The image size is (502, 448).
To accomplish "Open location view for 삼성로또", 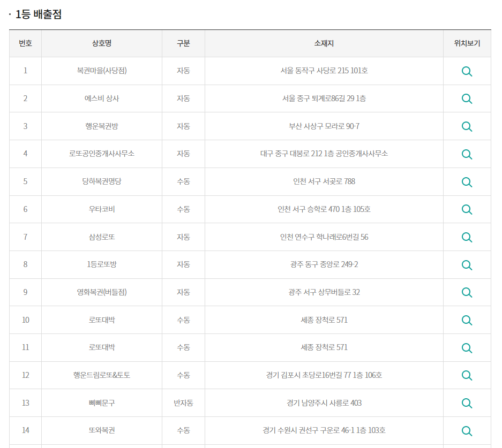I will pyautogui.click(x=467, y=238).
